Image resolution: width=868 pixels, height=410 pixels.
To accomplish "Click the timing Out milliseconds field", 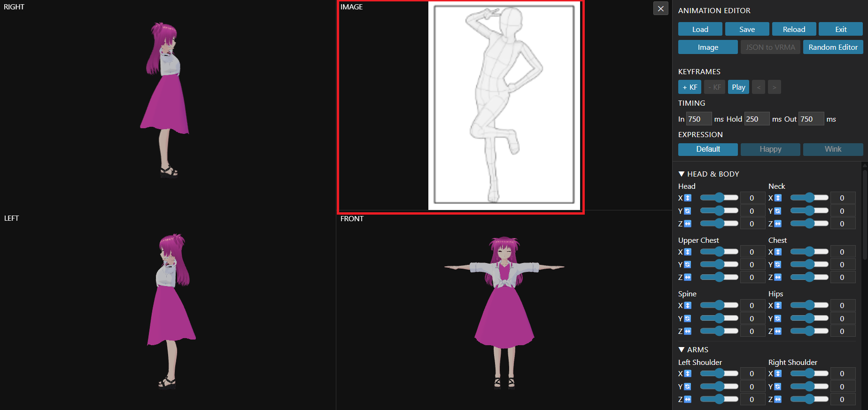I will click(811, 119).
